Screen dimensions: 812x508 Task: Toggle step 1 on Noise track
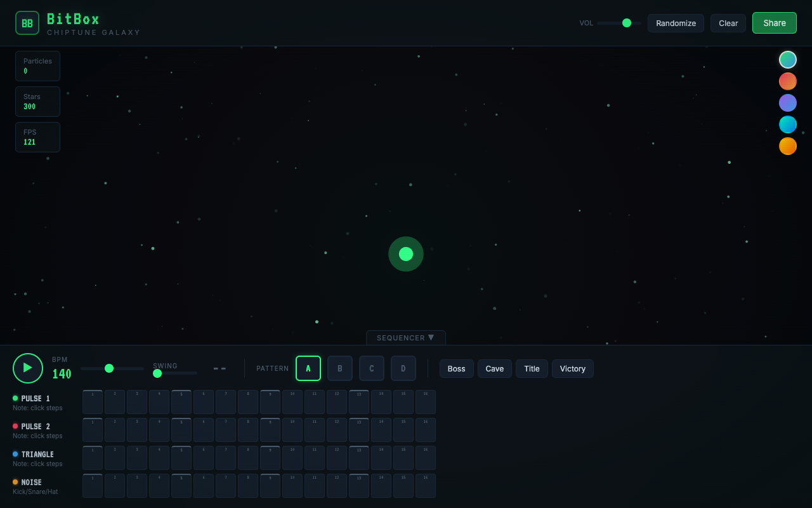pos(93,486)
